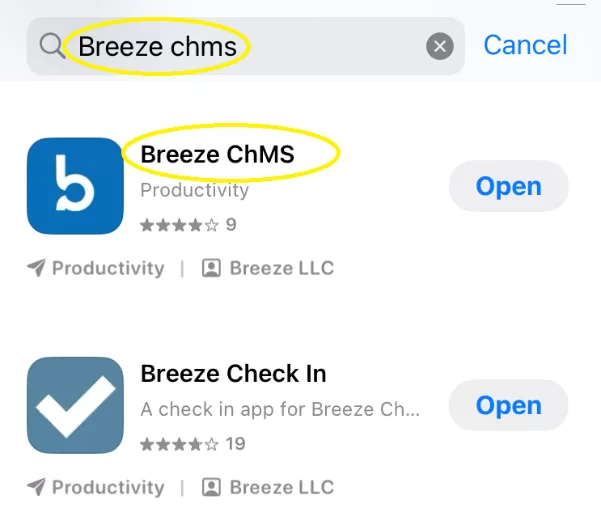Tap the arrow icon beside Breeze Check In Productivity
The height and width of the screenshot is (529, 601).
(36, 487)
